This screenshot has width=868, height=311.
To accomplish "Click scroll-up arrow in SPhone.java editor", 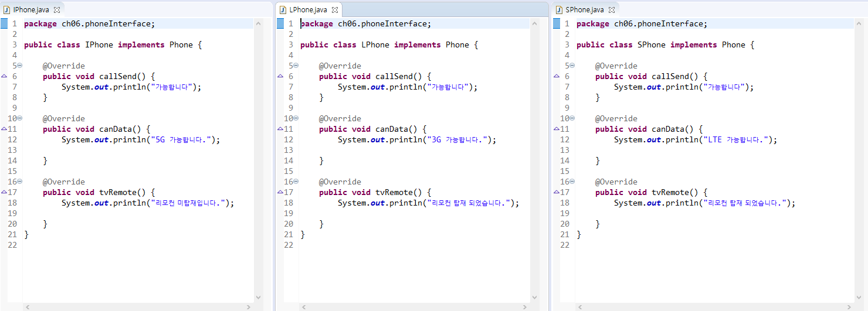I will pos(859,23).
